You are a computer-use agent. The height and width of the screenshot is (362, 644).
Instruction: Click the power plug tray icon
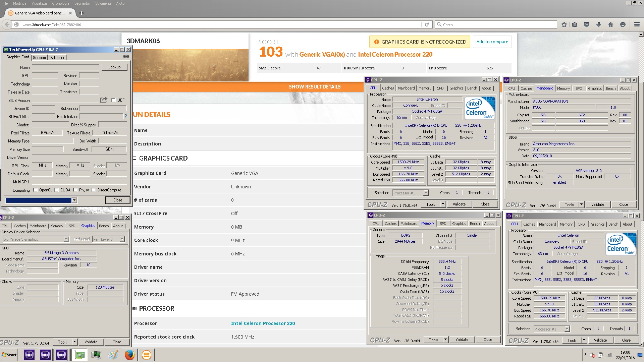(x=600, y=355)
